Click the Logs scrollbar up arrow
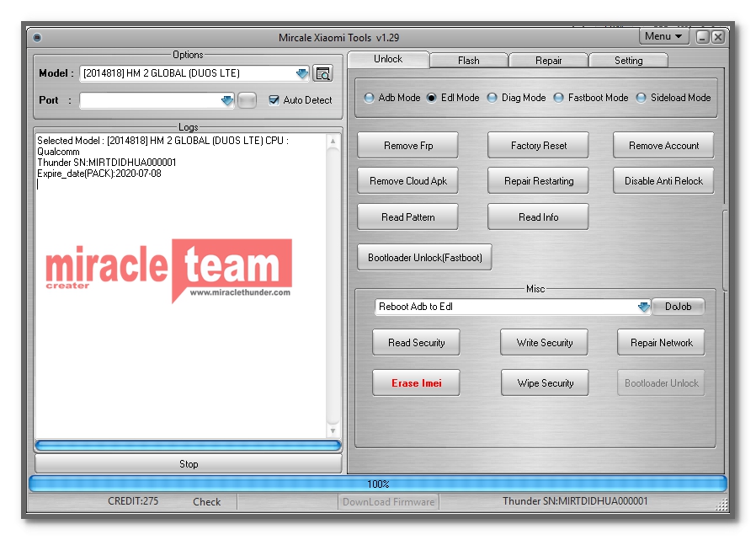The image size is (756, 540). (333, 142)
